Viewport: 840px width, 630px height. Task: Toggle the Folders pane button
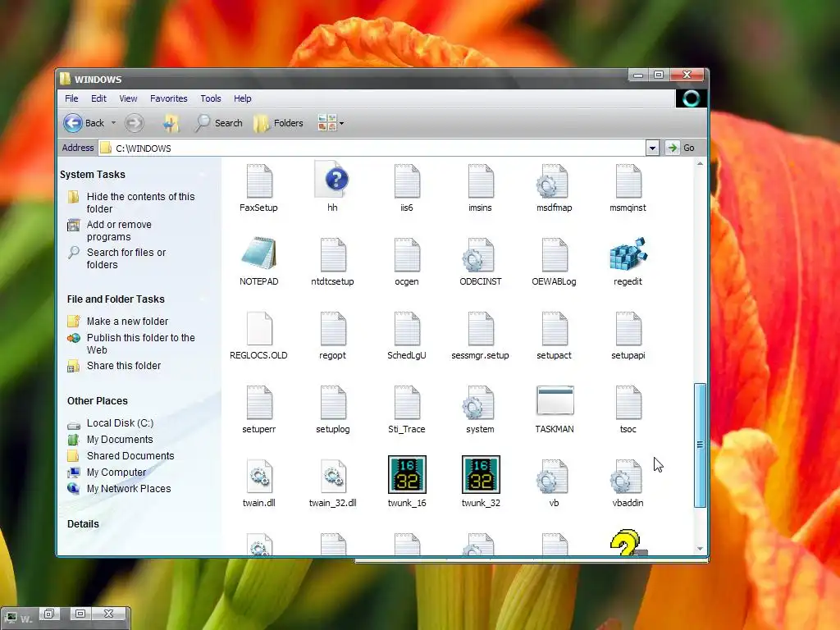click(x=279, y=123)
